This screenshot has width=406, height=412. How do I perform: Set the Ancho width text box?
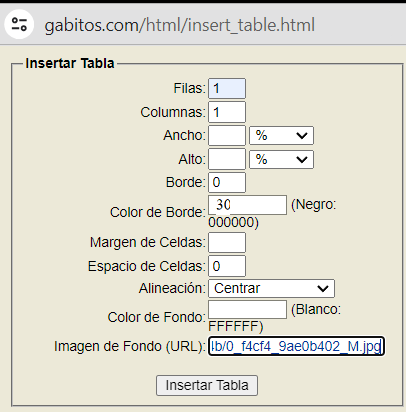(x=227, y=135)
